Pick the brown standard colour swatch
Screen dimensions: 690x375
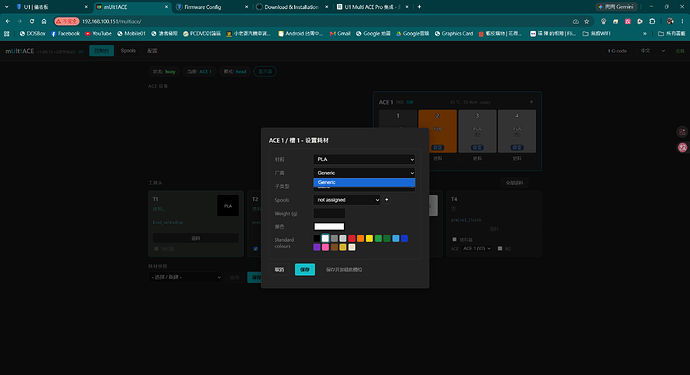(x=334, y=247)
